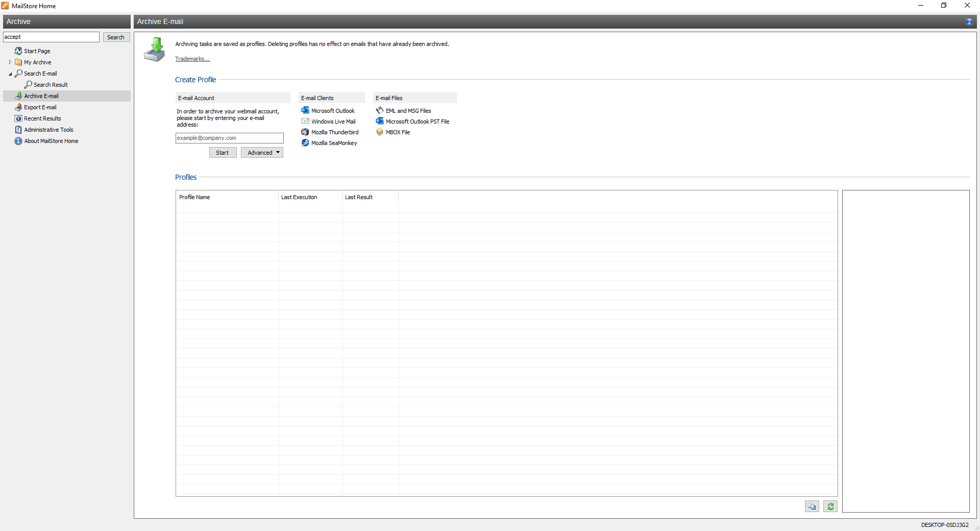Click the Windows Live Mail icon
The image size is (980, 531).
[x=305, y=122]
